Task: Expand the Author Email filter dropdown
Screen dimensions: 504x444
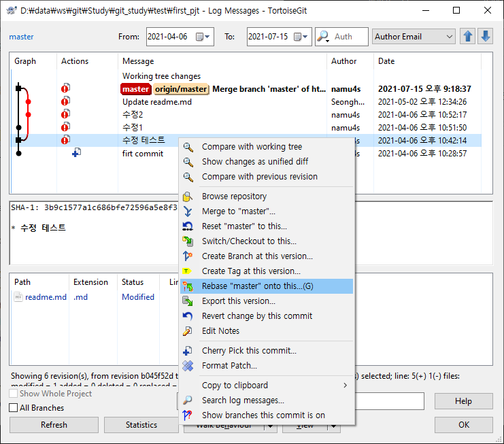Action: (x=448, y=37)
